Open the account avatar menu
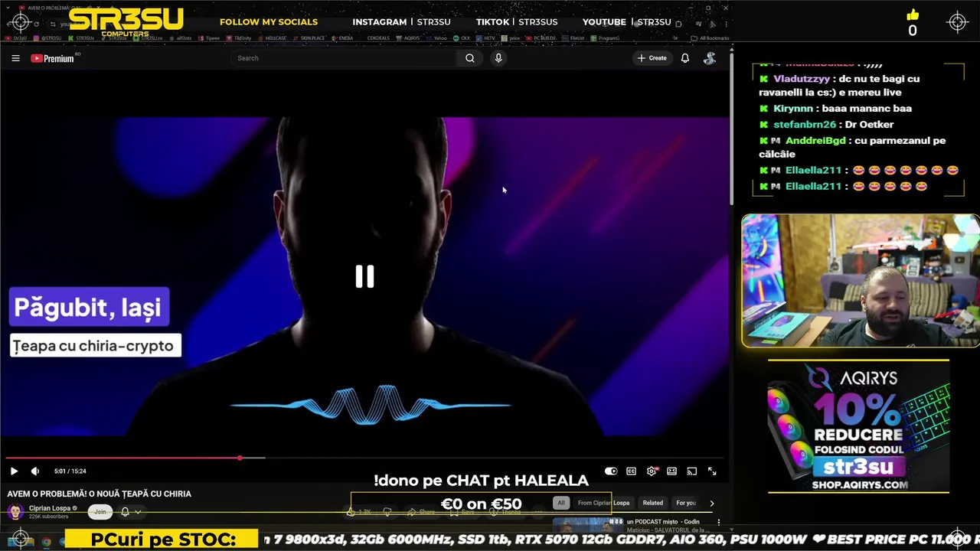This screenshot has width=980, height=551. tap(710, 58)
